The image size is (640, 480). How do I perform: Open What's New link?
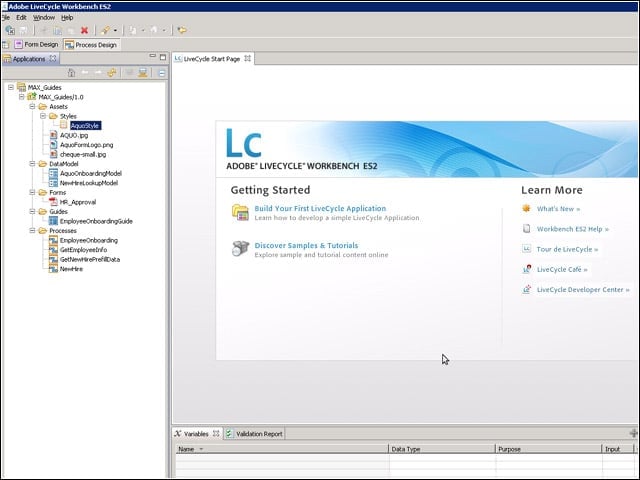pyautogui.click(x=558, y=209)
